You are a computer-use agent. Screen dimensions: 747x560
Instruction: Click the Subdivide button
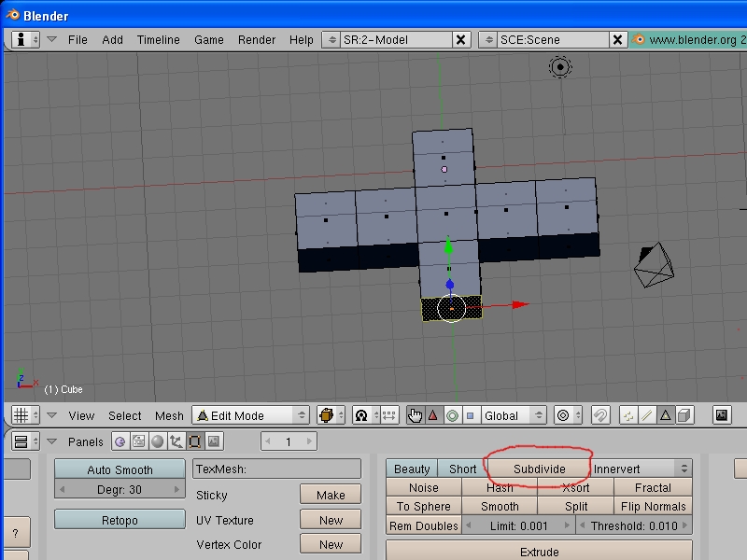pos(540,469)
